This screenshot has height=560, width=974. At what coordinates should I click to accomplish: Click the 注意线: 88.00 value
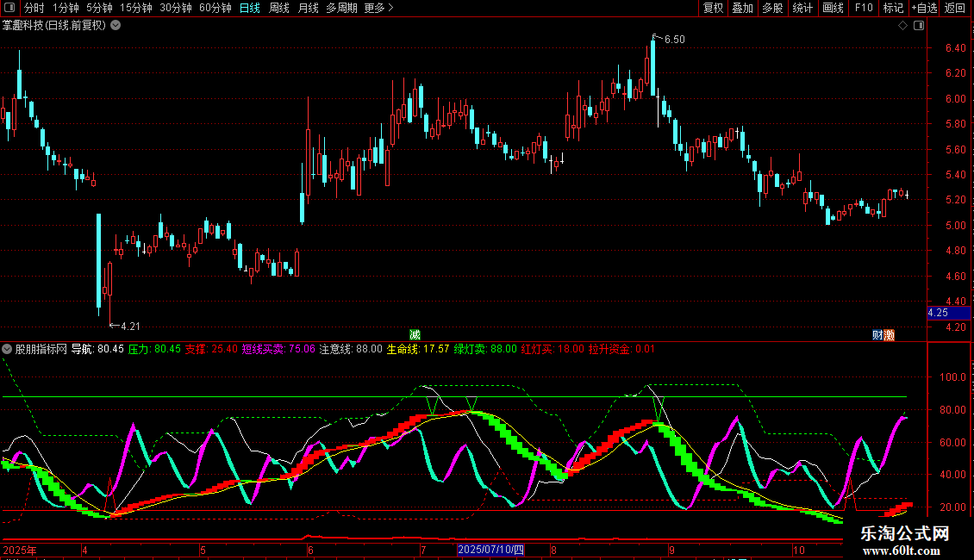[351, 349]
